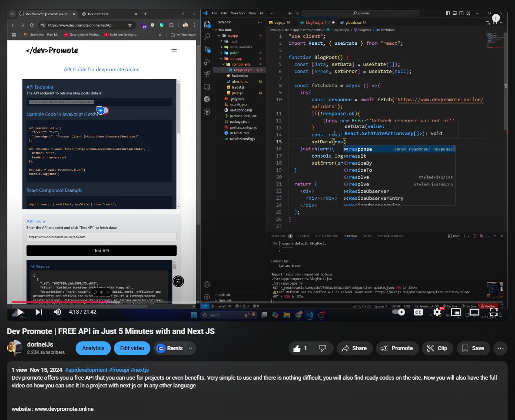Switch to the page.js editor tab
This screenshot has width=515, height=420.
point(279,23)
